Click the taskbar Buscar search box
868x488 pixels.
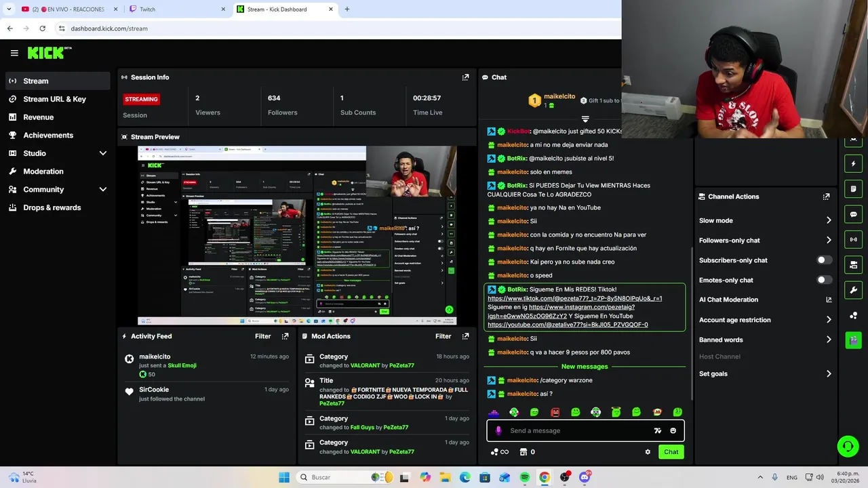tap(344, 477)
